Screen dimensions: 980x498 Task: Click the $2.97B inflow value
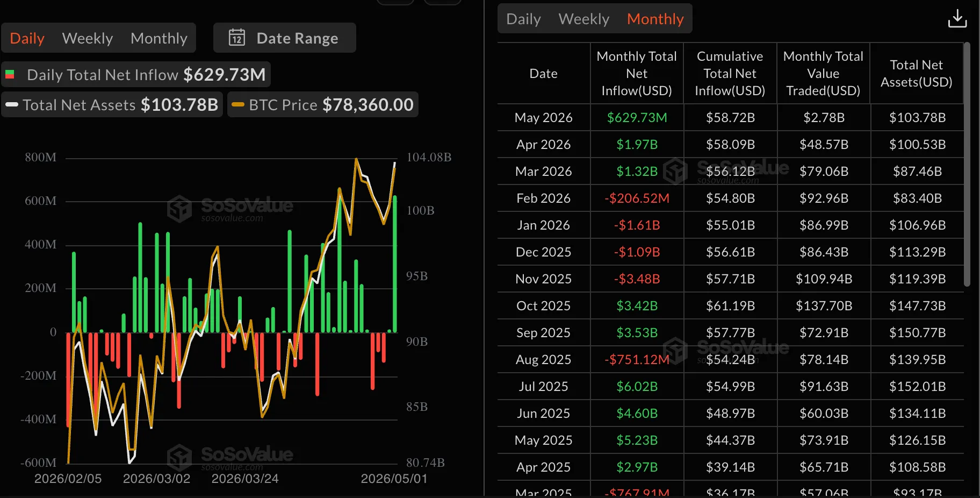pos(637,467)
